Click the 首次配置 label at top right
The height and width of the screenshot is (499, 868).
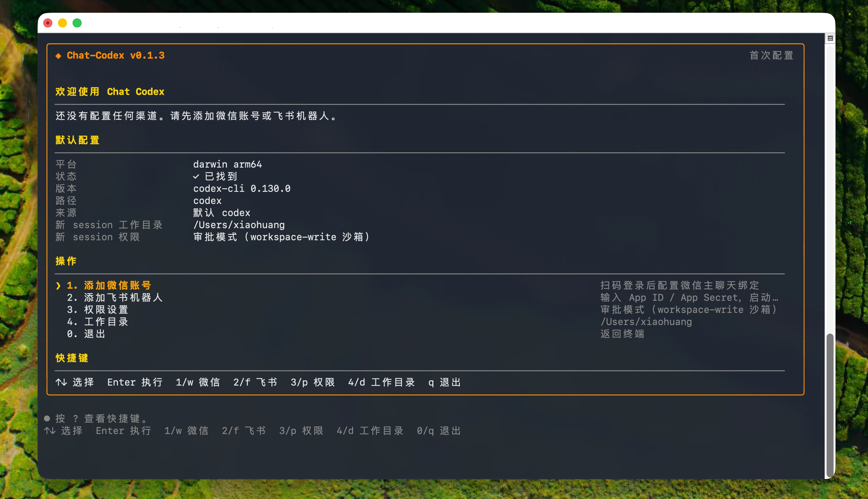(771, 55)
